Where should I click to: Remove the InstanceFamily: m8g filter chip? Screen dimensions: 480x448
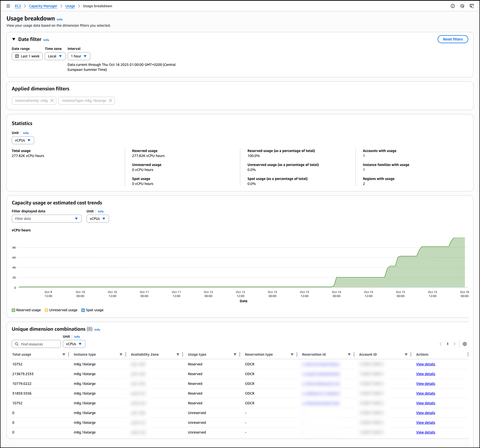click(x=52, y=101)
